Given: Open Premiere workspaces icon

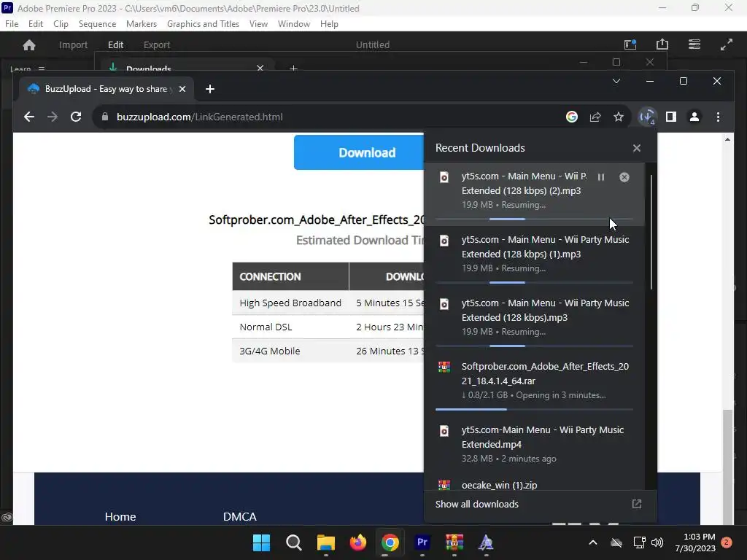Looking at the screenshot, I should pos(694,44).
